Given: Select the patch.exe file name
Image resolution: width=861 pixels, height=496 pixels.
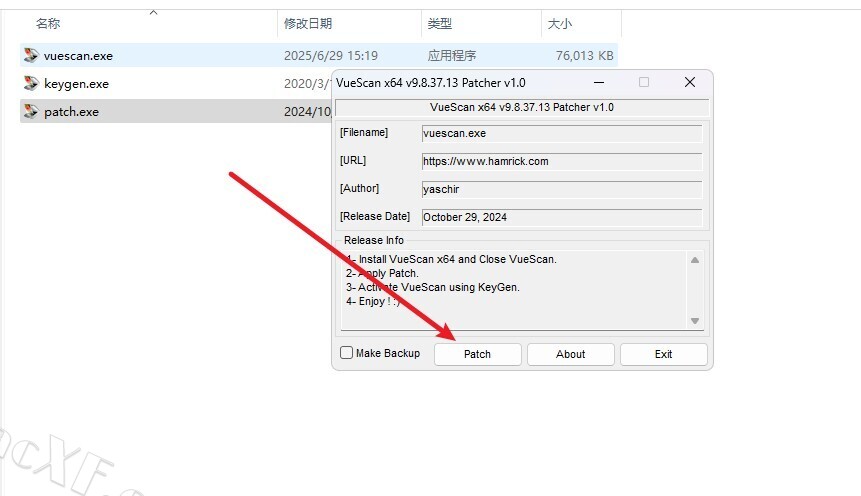Looking at the screenshot, I should (71, 112).
